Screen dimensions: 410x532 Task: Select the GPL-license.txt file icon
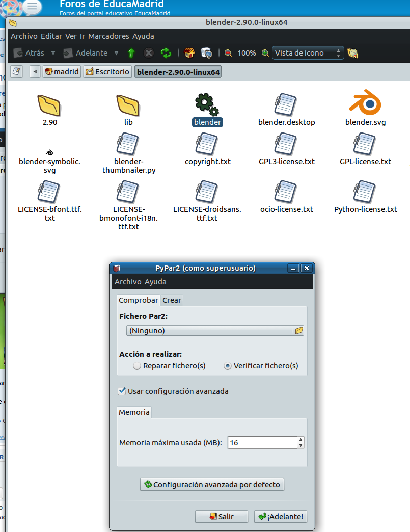point(365,145)
